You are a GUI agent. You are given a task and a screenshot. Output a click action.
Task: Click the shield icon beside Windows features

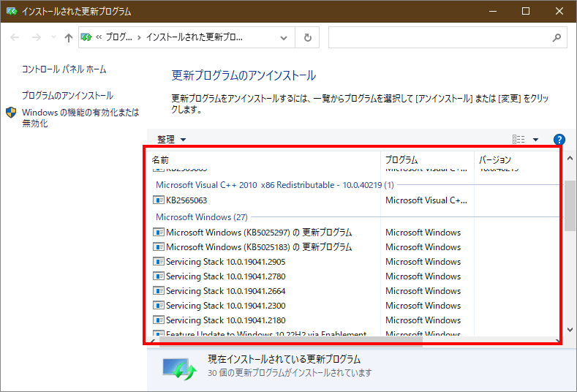pyautogui.click(x=11, y=113)
